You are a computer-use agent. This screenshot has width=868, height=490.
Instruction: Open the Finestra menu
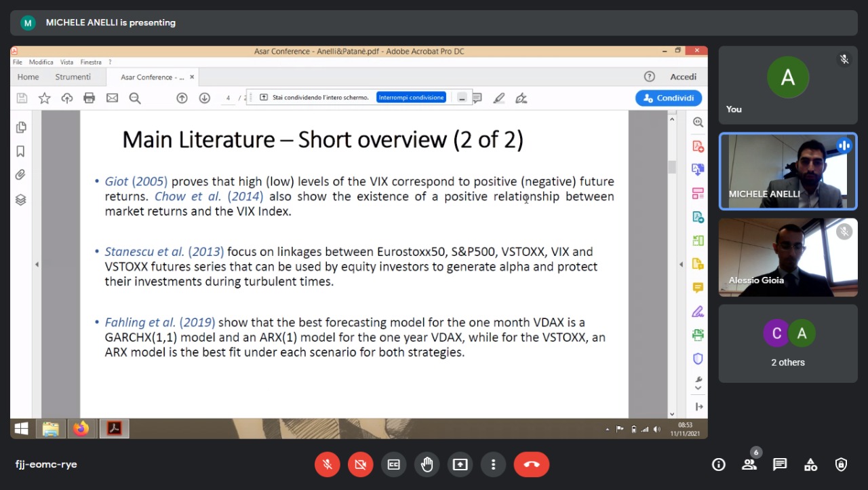pyautogui.click(x=91, y=62)
